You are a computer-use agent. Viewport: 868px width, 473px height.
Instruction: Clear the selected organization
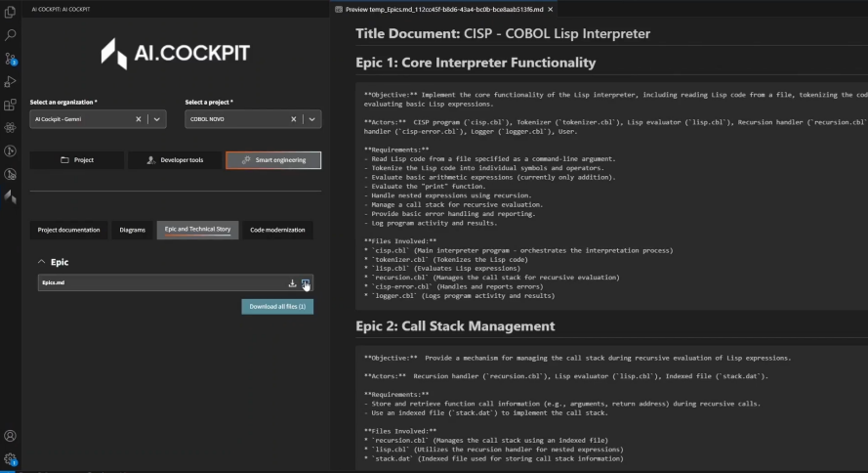click(138, 119)
